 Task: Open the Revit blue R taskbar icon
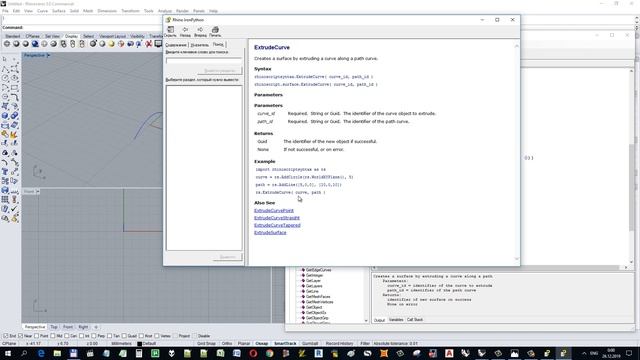click(318, 353)
